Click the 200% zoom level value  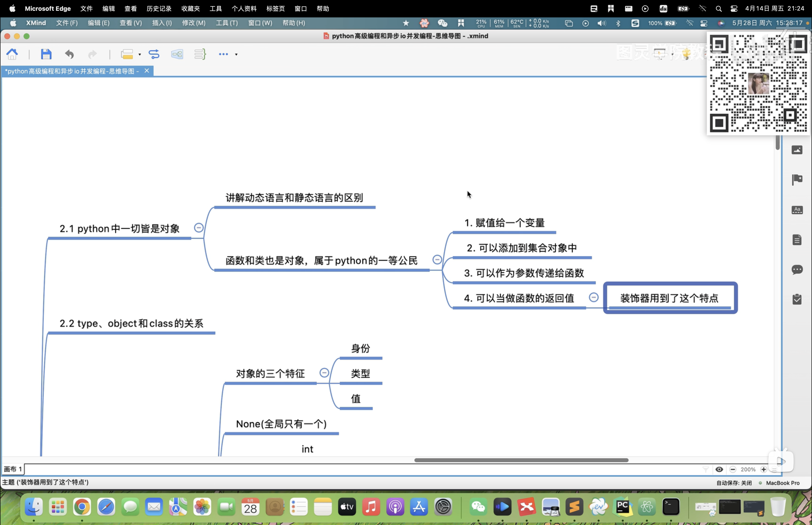tap(748, 470)
